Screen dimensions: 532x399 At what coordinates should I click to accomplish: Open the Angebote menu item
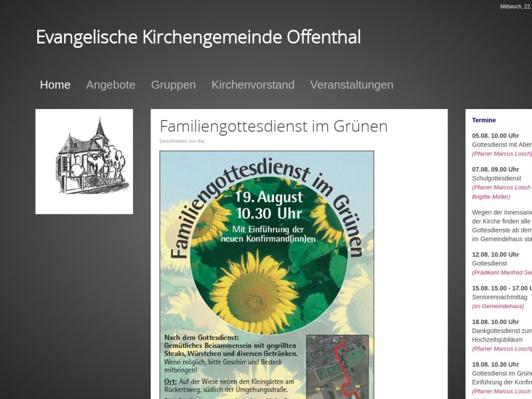click(x=111, y=85)
